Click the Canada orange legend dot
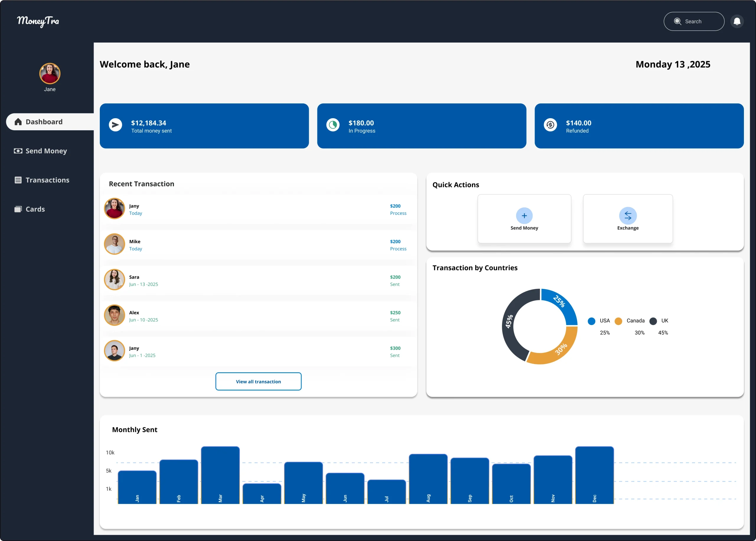This screenshot has width=756, height=541. coord(618,321)
